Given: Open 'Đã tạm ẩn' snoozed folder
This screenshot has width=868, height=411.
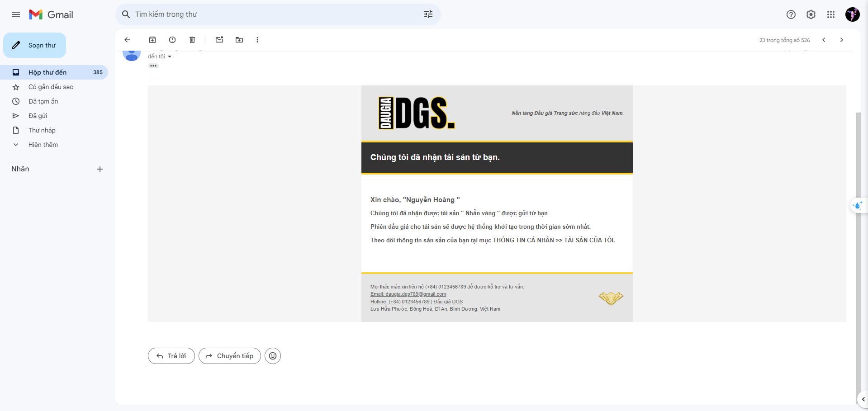Looking at the screenshot, I should pyautogui.click(x=43, y=101).
